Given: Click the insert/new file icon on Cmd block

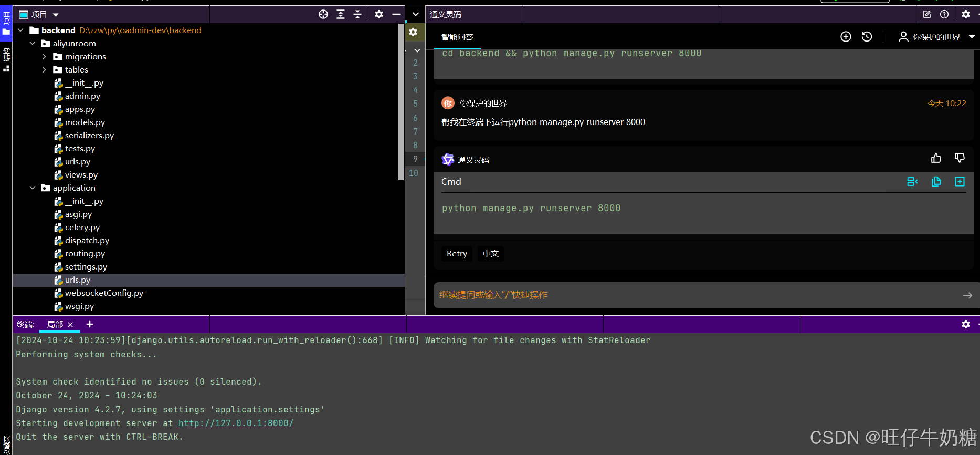Looking at the screenshot, I should click(960, 182).
